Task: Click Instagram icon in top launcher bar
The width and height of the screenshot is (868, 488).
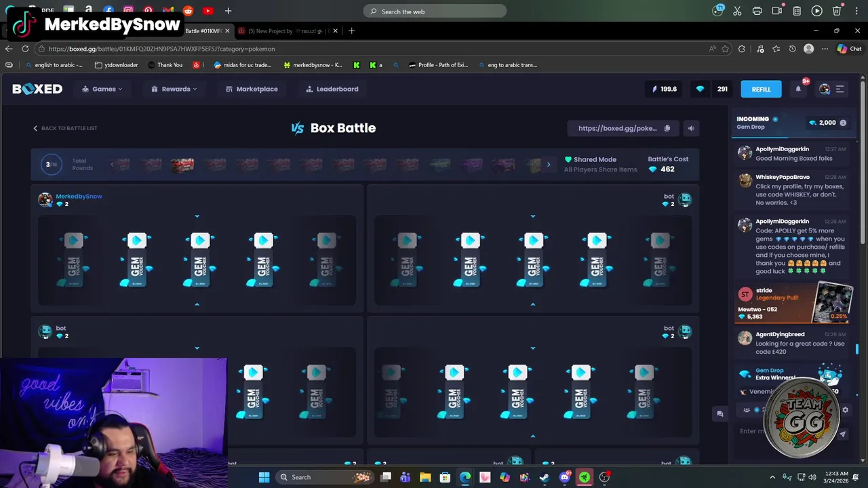Action: click(x=128, y=11)
